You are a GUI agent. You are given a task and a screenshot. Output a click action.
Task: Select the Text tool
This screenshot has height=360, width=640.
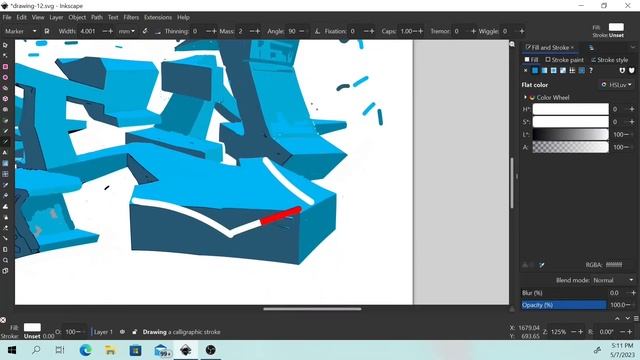[5, 153]
